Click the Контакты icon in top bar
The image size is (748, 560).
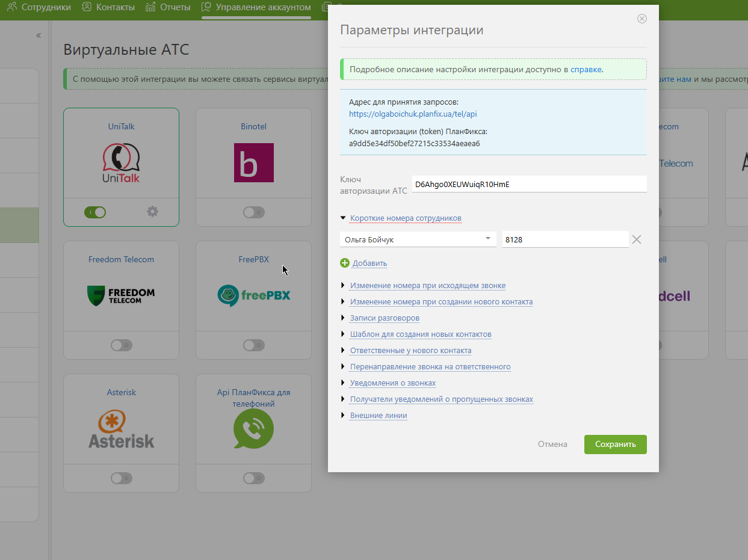tap(87, 7)
